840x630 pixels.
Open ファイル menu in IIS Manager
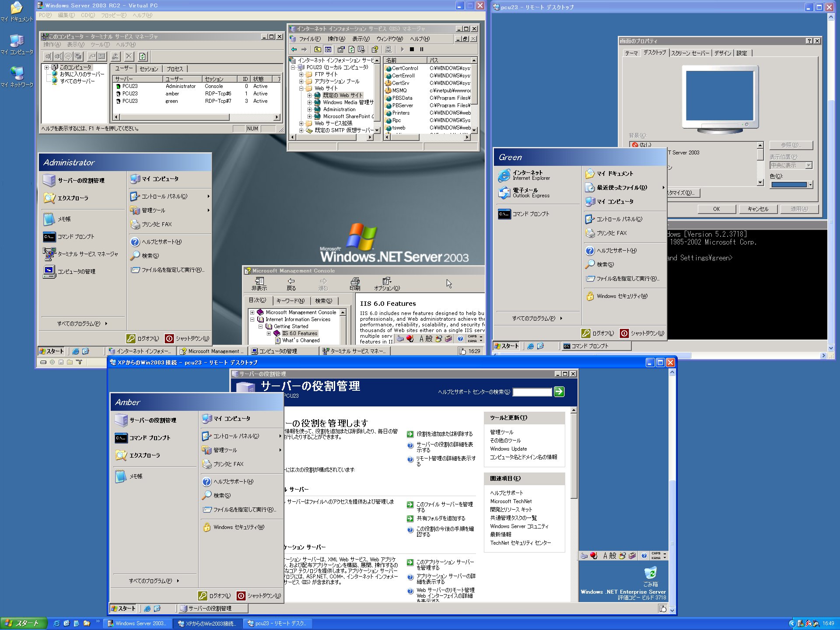tap(310, 39)
